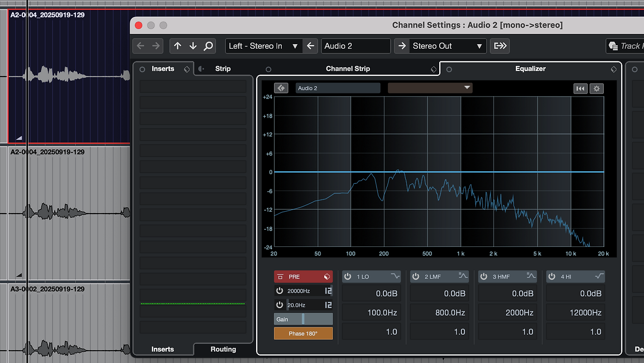Change the 3 HMF band filter type icon

coord(531,276)
